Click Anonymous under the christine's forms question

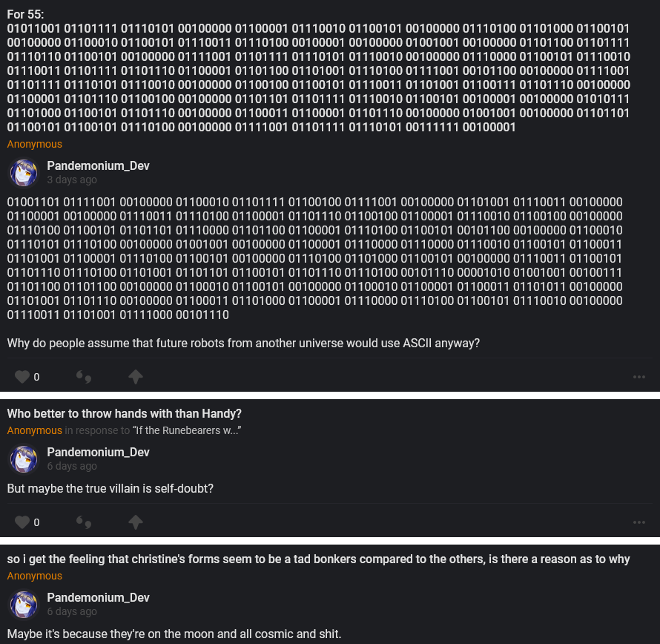point(35,576)
